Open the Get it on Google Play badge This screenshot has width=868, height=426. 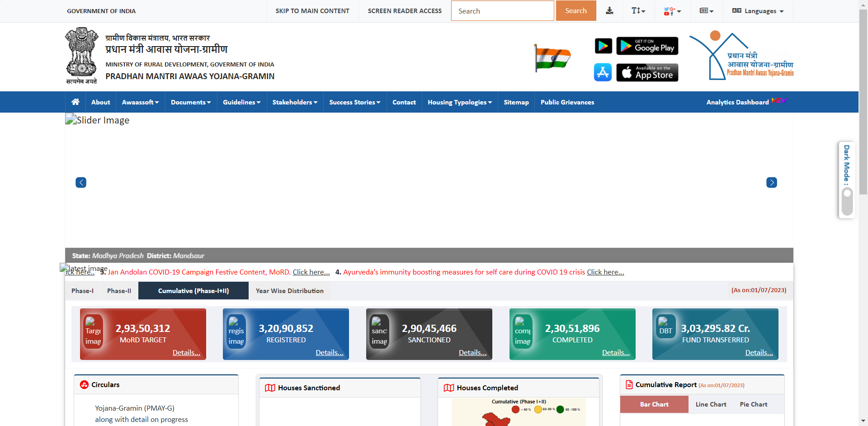647,46
